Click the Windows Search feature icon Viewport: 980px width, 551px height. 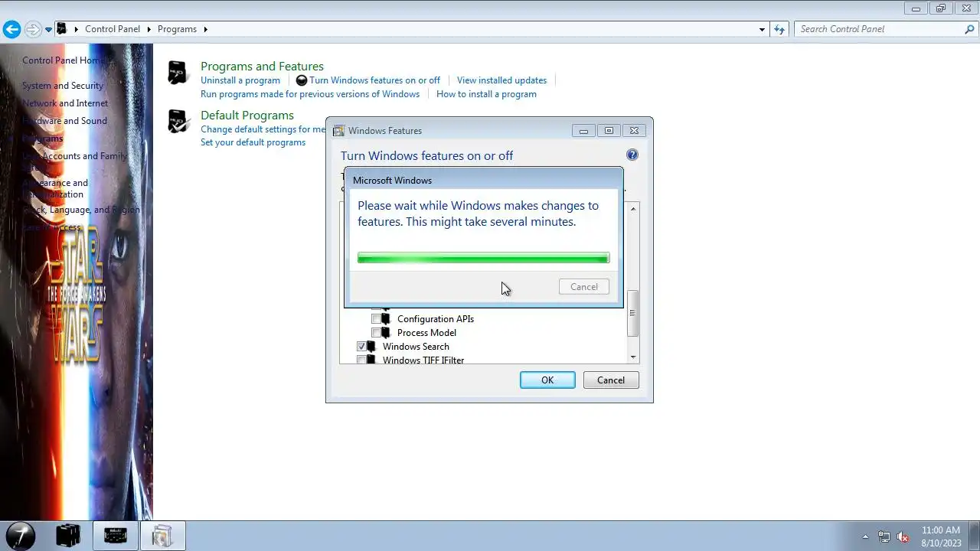coord(371,347)
